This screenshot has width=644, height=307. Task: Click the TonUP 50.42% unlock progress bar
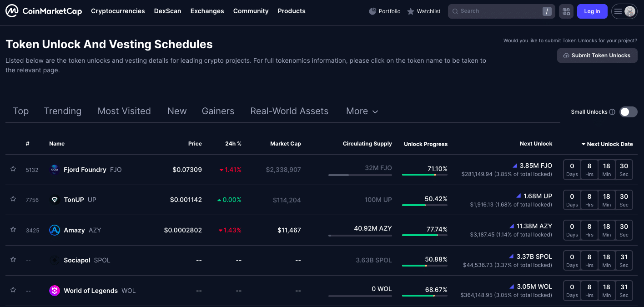[425, 205]
